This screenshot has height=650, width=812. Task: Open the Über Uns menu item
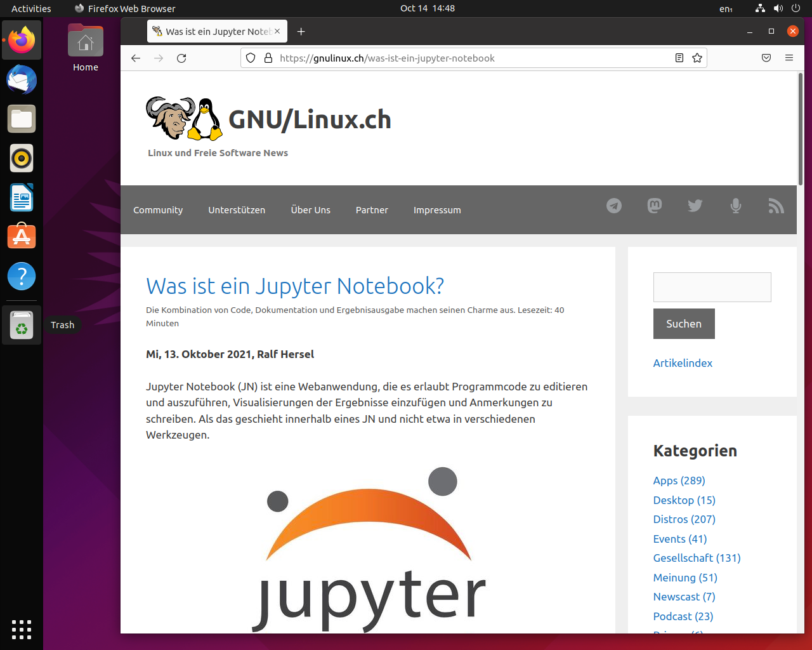click(311, 210)
